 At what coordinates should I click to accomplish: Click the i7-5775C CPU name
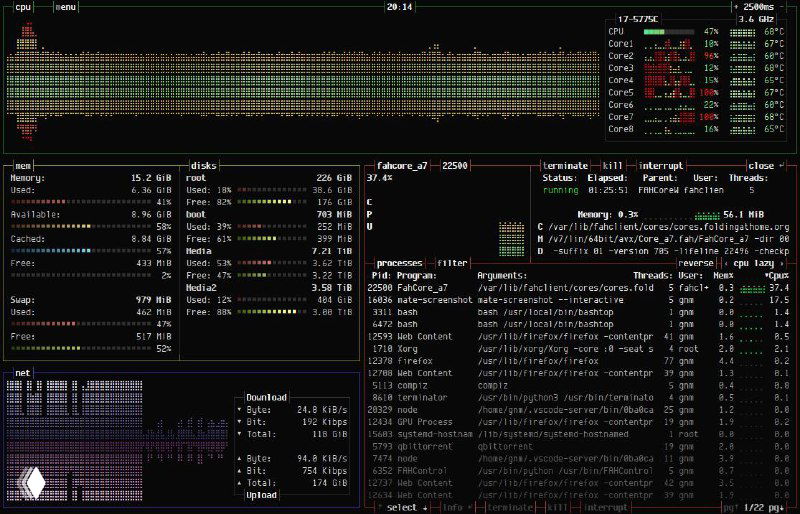pyautogui.click(x=638, y=19)
